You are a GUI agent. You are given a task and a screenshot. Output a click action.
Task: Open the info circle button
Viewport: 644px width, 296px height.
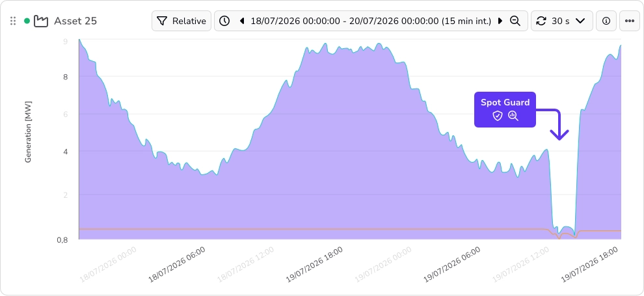pos(606,21)
